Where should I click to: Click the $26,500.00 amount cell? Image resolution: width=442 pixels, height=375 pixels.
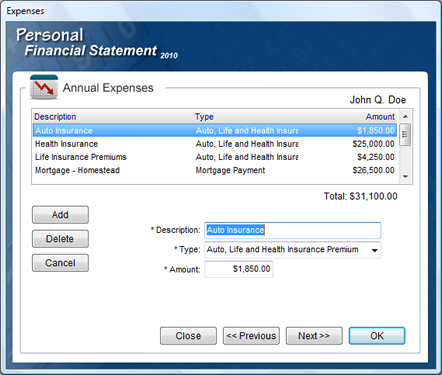[373, 170]
